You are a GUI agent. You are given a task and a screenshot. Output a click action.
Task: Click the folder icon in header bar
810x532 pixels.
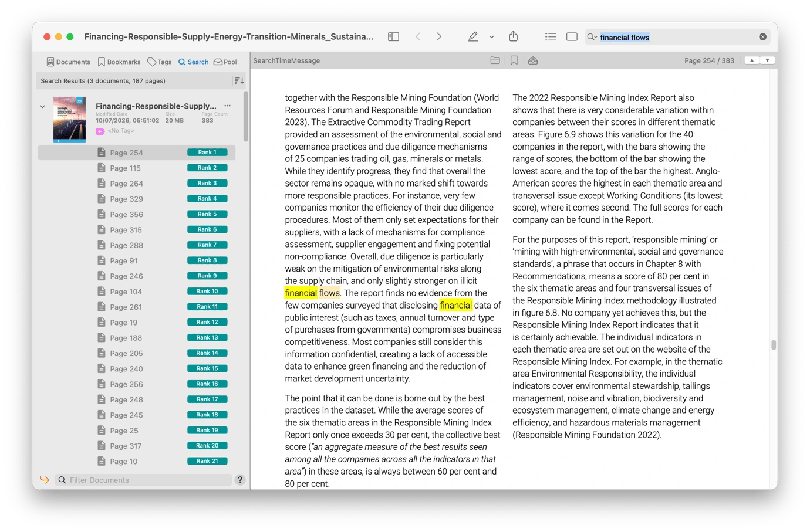point(495,60)
